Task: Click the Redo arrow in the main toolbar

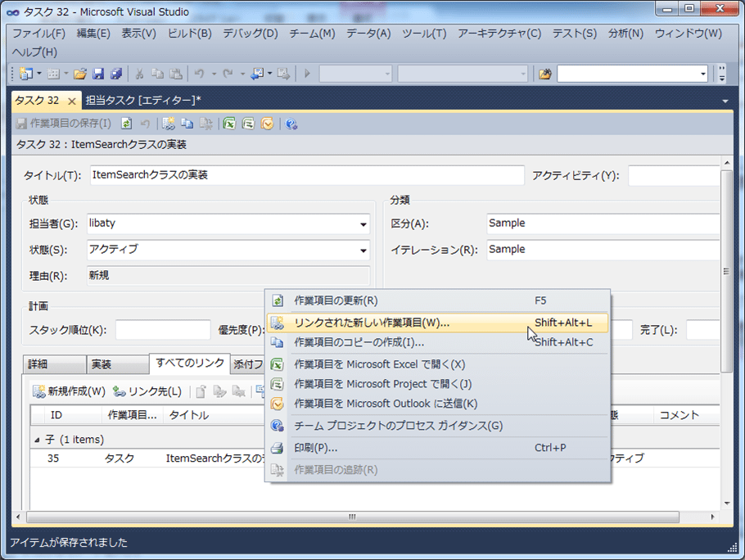Action: [228, 74]
